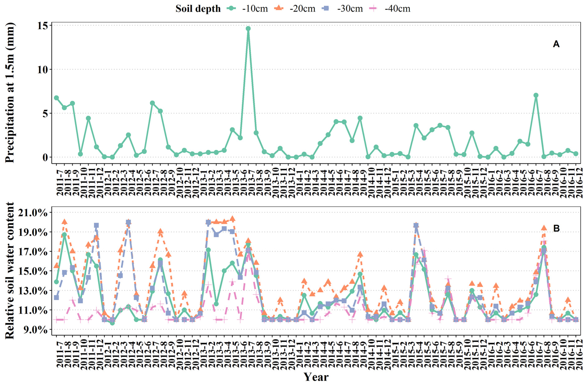Screen dimensions: 588x386
Task: Click the -20cm orange triangle legend marker
Action: (278, 8)
